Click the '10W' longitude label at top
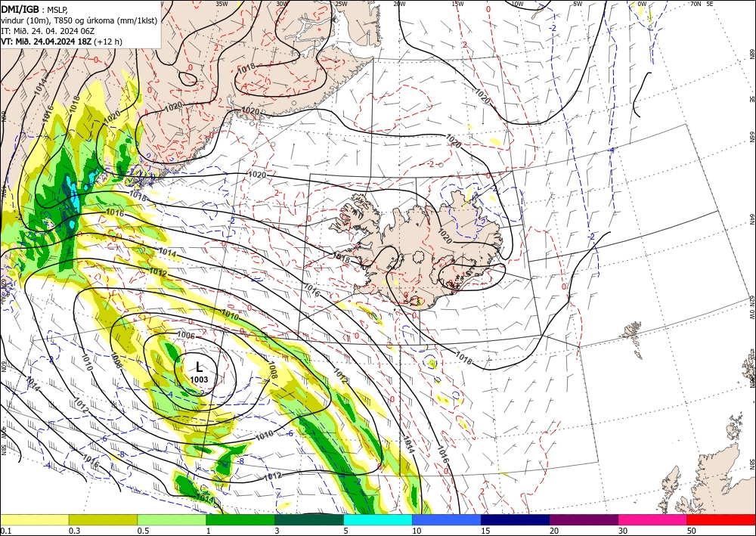Image resolution: width=756 pixels, height=536 pixels. [517, 4]
